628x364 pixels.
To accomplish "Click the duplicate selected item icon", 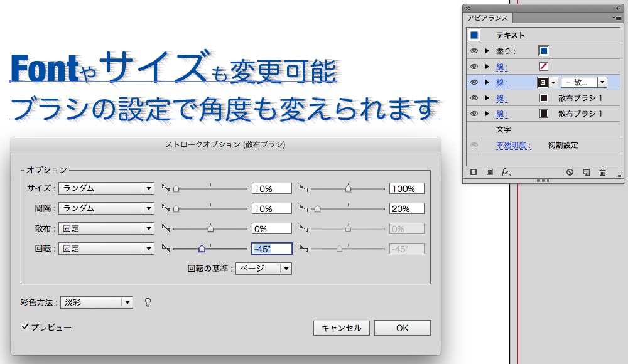I will click(586, 172).
